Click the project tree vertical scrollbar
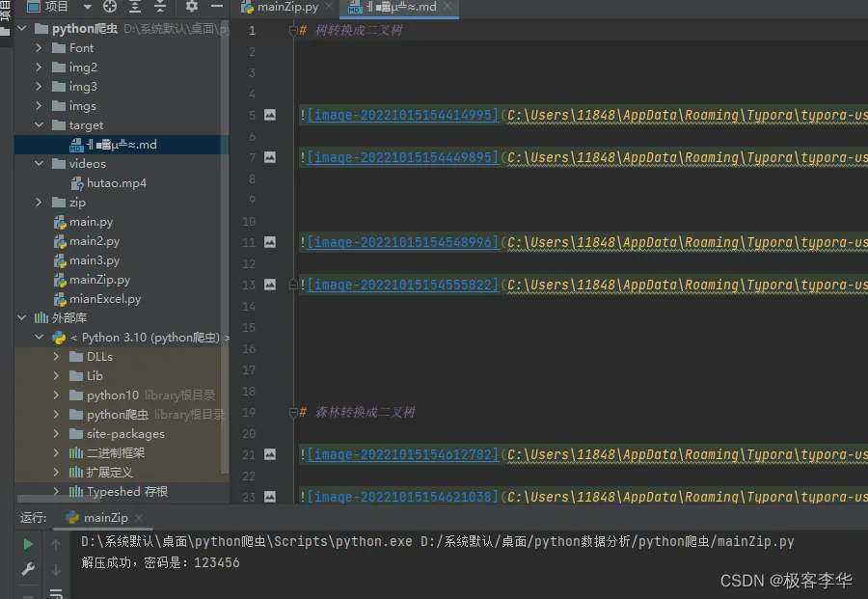The image size is (868, 599). tap(225, 249)
